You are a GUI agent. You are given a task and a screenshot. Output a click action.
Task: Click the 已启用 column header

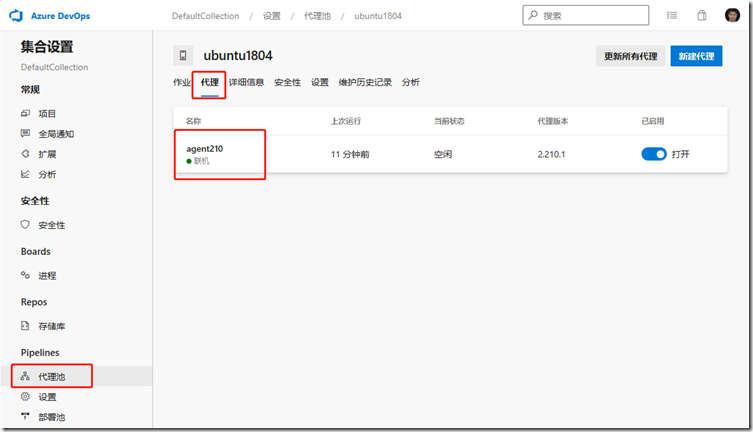click(x=653, y=121)
